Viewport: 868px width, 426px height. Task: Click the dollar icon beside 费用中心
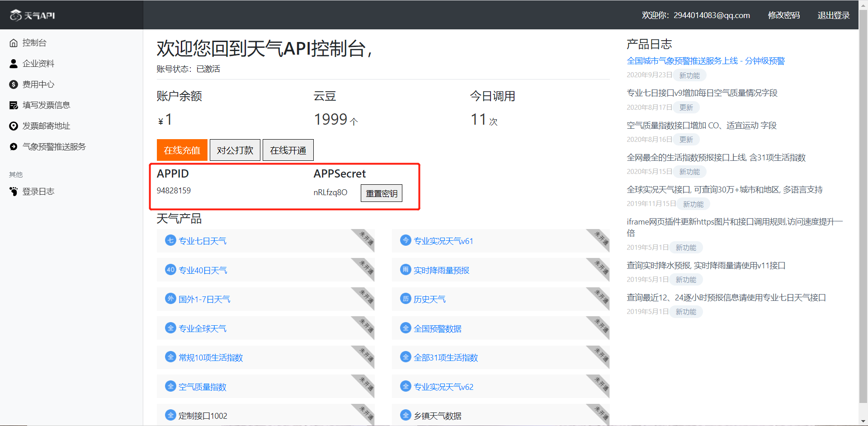[14, 84]
